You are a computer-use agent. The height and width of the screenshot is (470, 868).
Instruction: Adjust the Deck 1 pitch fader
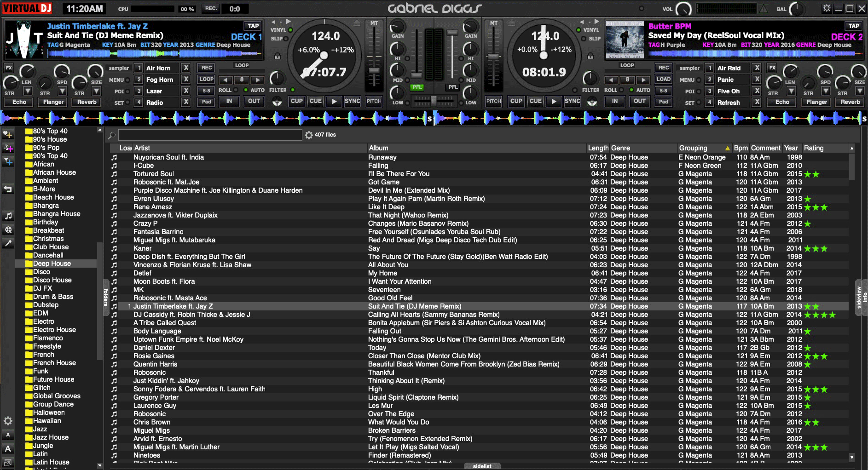(x=374, y=71)
